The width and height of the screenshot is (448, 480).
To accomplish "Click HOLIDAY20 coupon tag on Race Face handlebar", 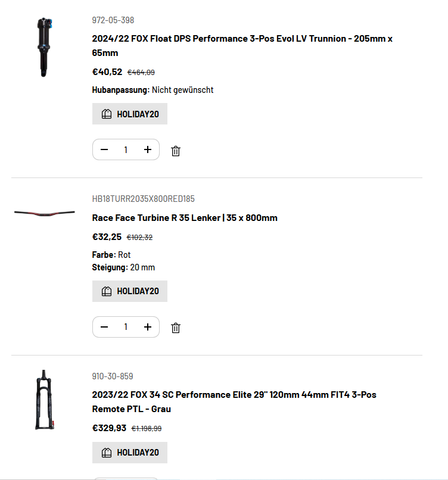I will click(x=130, y=291).
